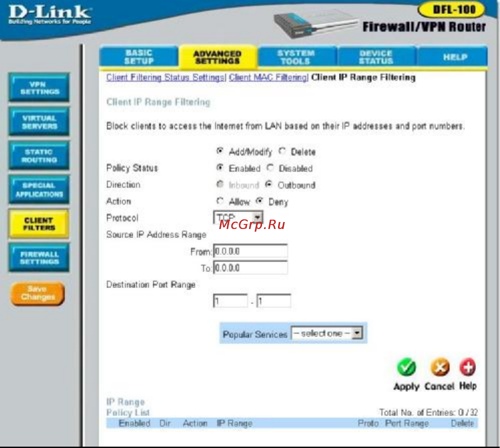Open VPN Settings in sidebar
The height and width of the screenshot is (448, 500).
tap(39, 88)
